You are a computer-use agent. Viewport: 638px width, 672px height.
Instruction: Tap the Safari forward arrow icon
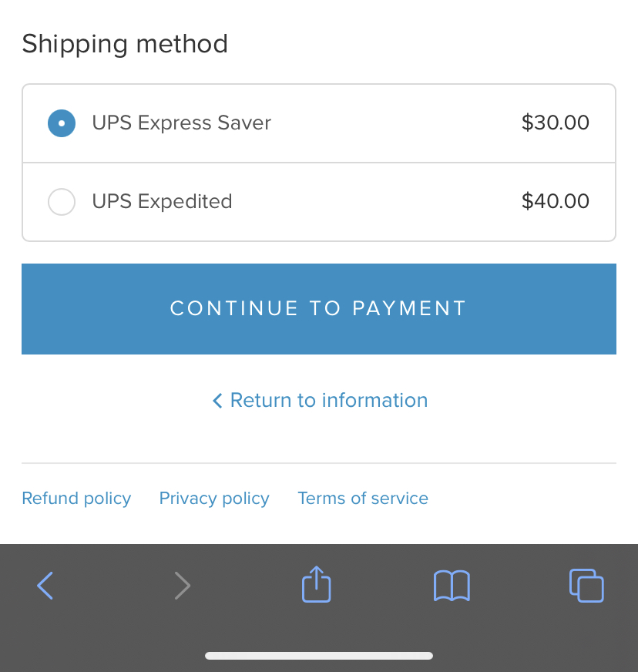(x=183, y=586)
